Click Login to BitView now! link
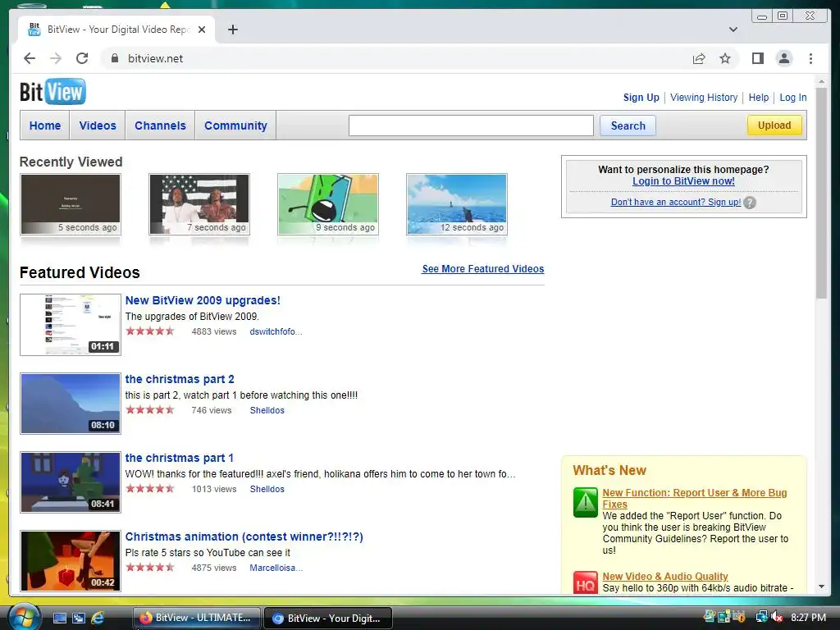This screenshot has height=630, width=840. tap(683, 181)
